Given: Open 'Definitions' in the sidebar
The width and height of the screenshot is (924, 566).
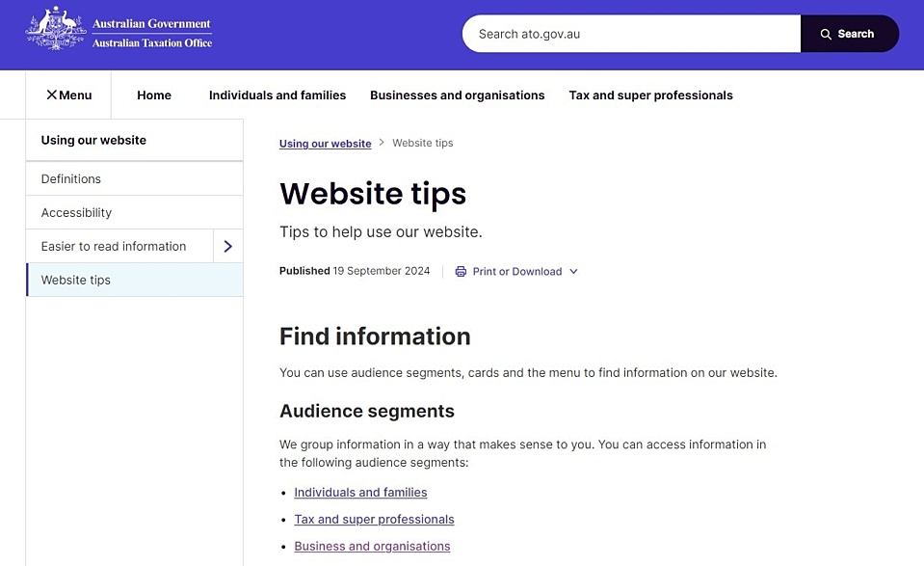Looking at the screenshot, I should [70, 178].
